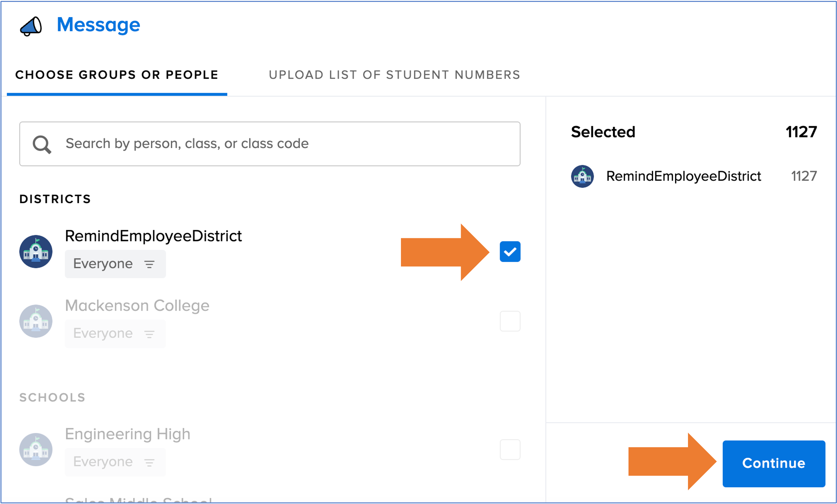Screen dimensions: 837x504
Task: Check the Mackenson College checkbox
Action: click(x=510, y=321)
